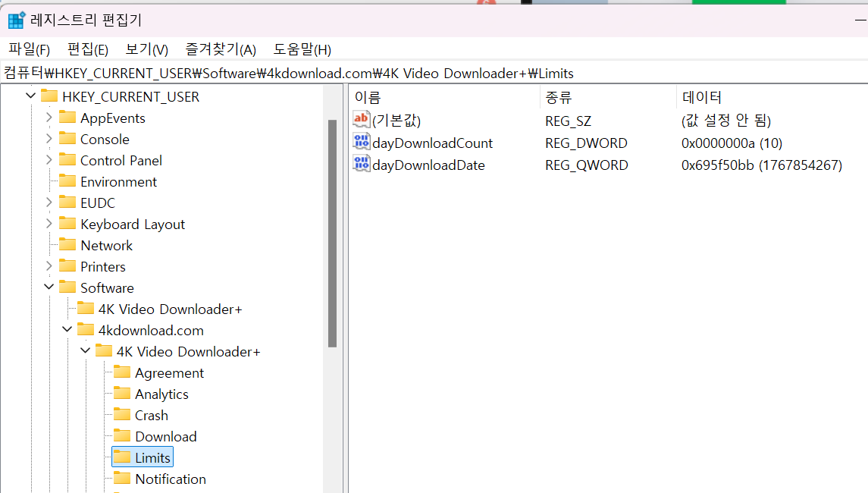This screenshot has width=868, height=493.
Task: Select the 4kdownload.com key label
Action: pyautogui.click(x=151, y=330)
